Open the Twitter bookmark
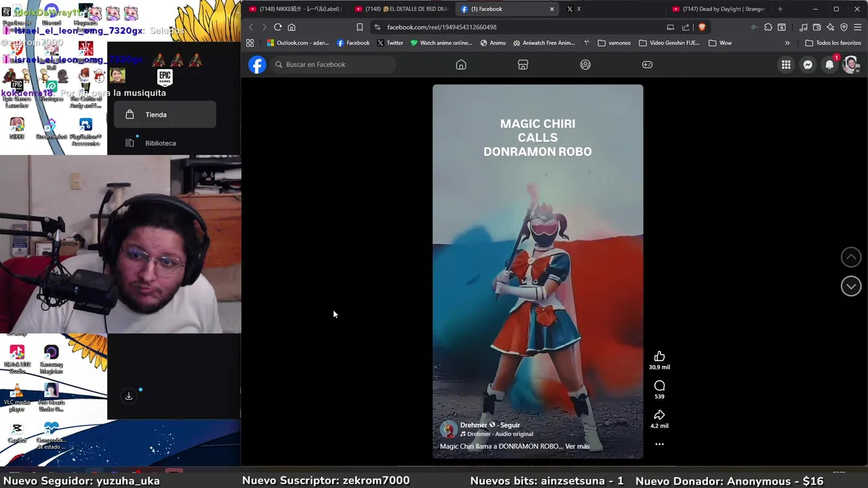The width and height of the screenshot is (868, 488). pyautogui.click(x=390, y=43)
